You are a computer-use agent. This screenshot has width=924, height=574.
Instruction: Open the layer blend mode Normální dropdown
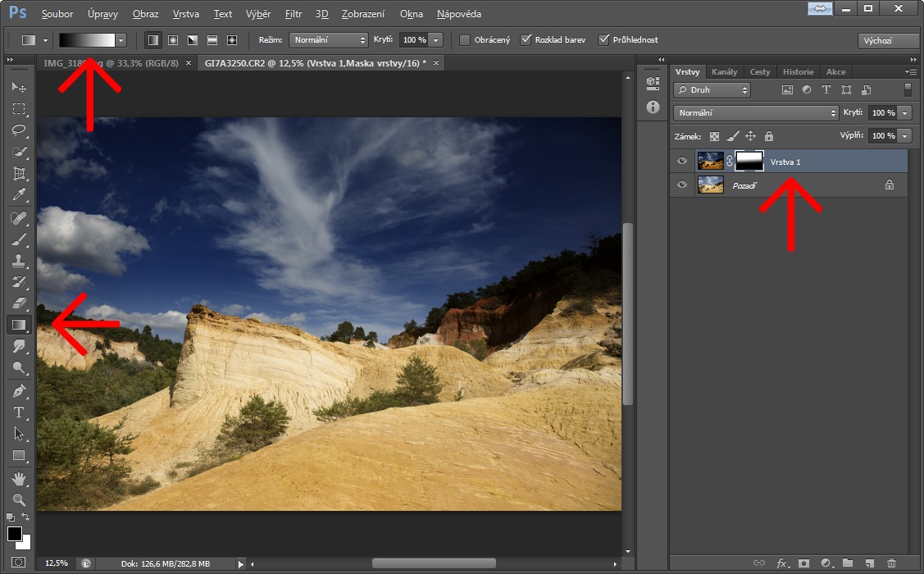click(x=754, y=113)
